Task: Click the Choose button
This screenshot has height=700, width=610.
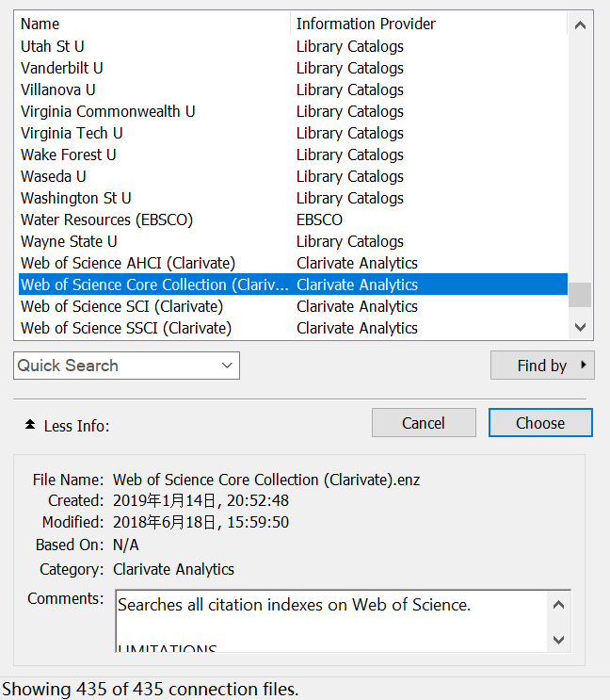Action: (x=540, y=423)
